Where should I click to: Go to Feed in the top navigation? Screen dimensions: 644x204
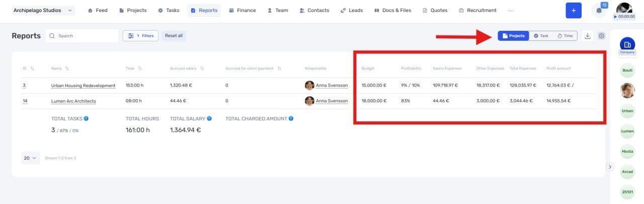point(98,10)
